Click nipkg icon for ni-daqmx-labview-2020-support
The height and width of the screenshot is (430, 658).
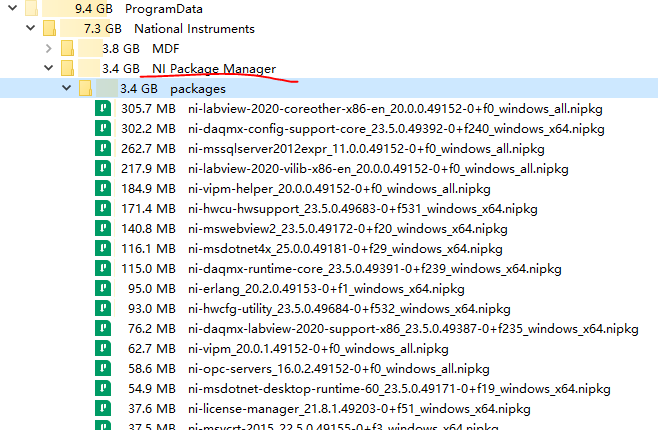pyautogui.click(x=103, y=328)
